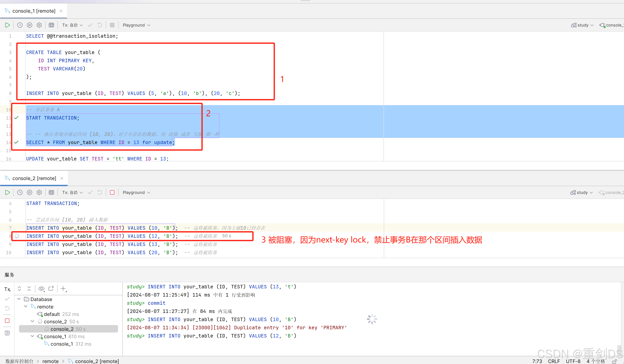Commit transaction checkmark in console_1 toolbar
The height and width of the screenshot is (364, 624).
tap(90, 25)
